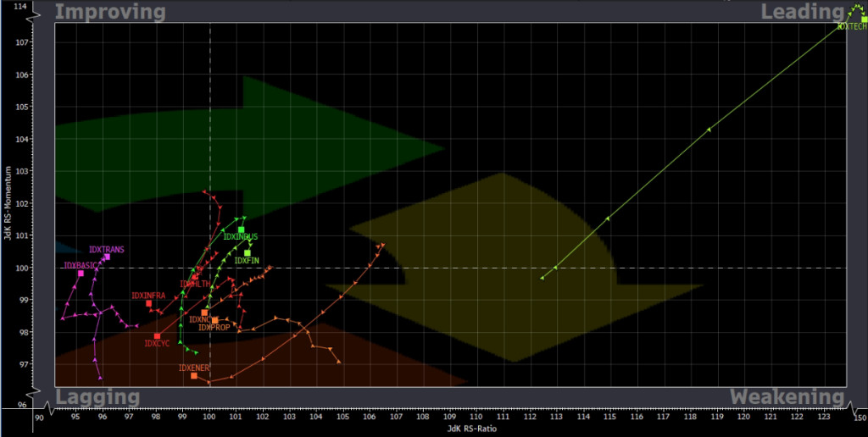Click the 114 value on vertical axis
The height and width of the screenshot is (437, 868).
tap(20, 6)
